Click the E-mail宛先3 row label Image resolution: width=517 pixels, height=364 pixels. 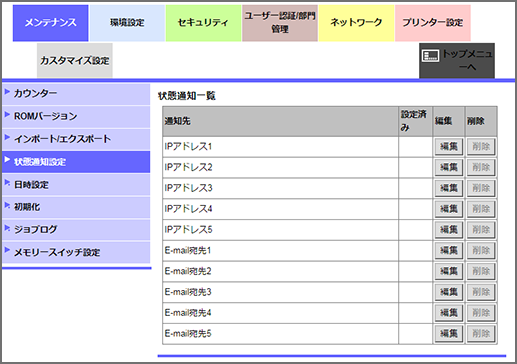[x=188, y=292]
